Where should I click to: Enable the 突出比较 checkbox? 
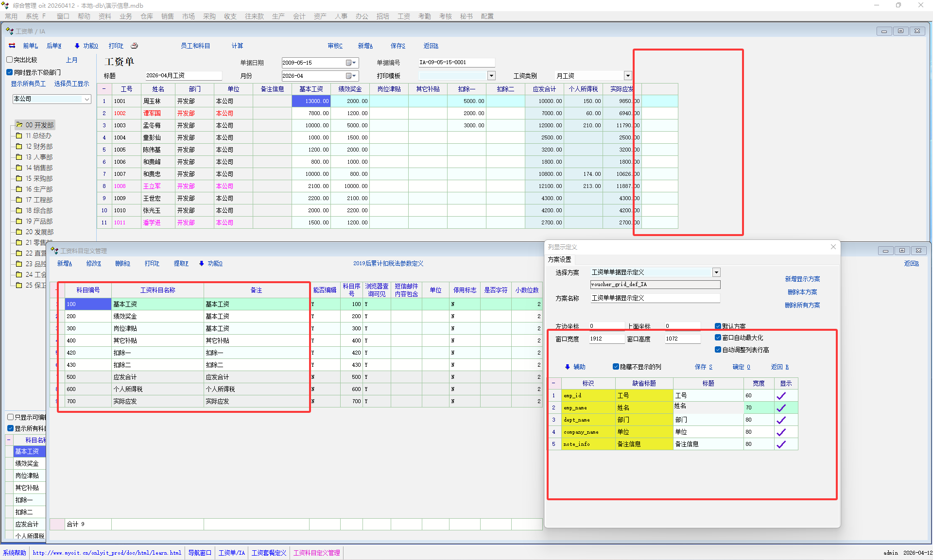[9, 60]
